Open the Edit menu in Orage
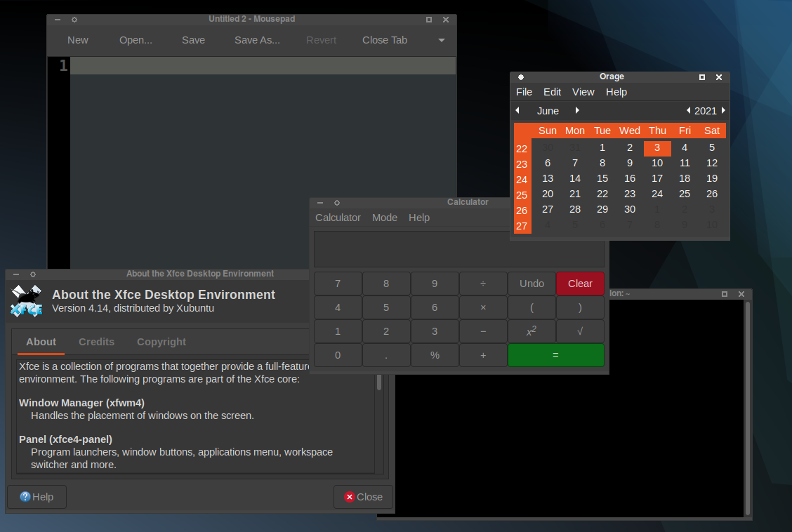This screenshot has height=532, width=792. tap(552, 92)
